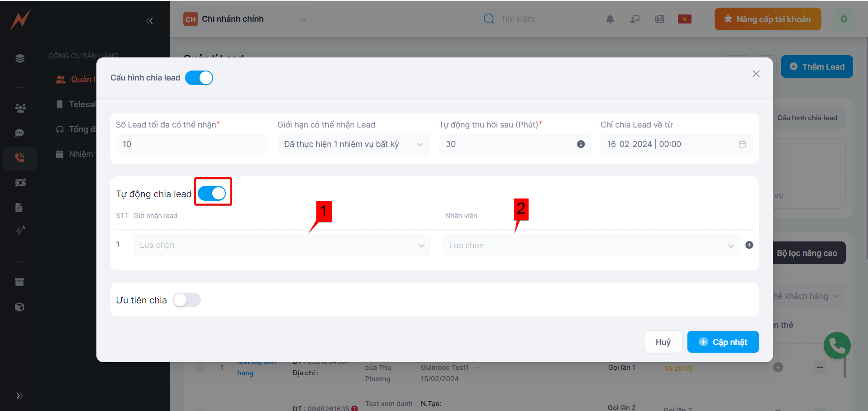
Task: Collapse sidebar with double chevron icon
Action: tap(149, 21)
